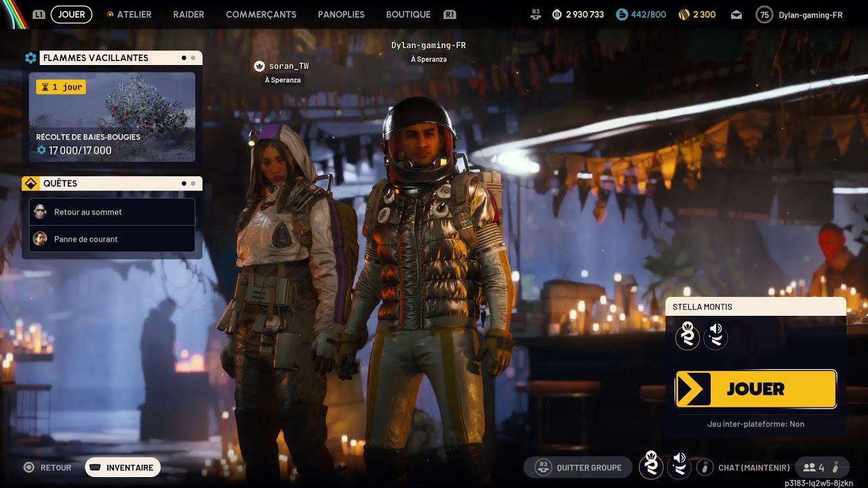Viewport: 868px width, 488px height.
Task: Open the Panoplies tab
Action: pyautogui.click(x=341, y=14)
